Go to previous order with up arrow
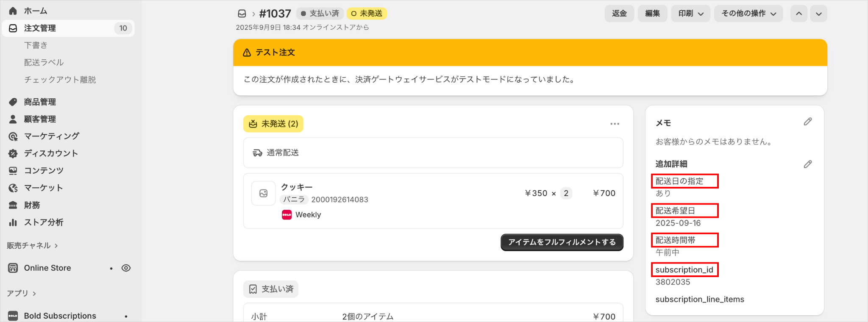The image size is (868, 322). point(799,14)
